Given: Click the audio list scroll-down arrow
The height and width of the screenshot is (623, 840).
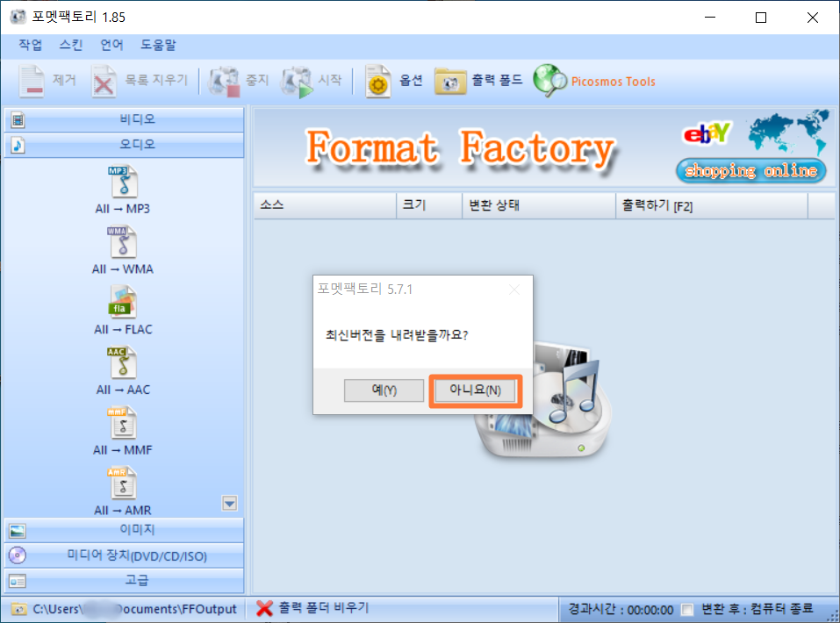Looking at the screenshot, I should [230, 503].
